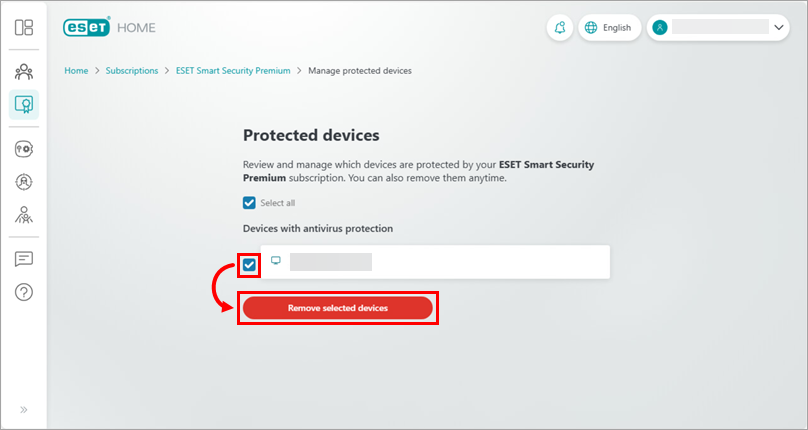Go to Home breadcrumb
The image size is (808, 430).
pyautogui.click(x=76, y=71)
